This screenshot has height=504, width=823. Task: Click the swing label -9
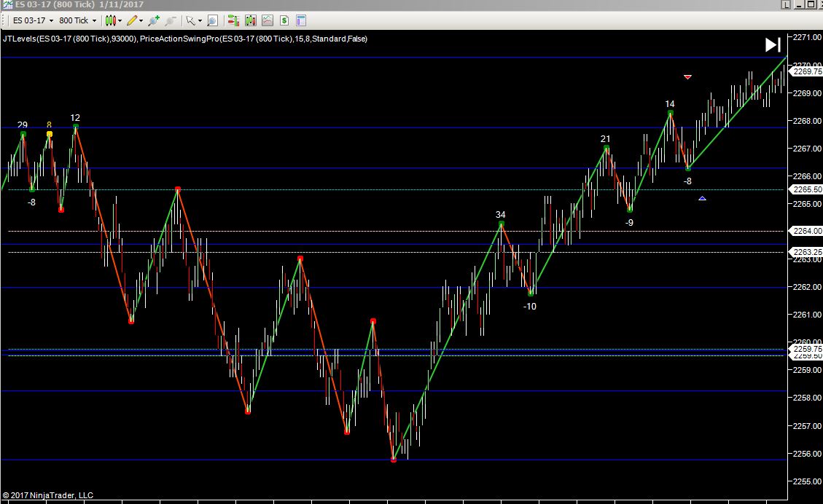629,222
